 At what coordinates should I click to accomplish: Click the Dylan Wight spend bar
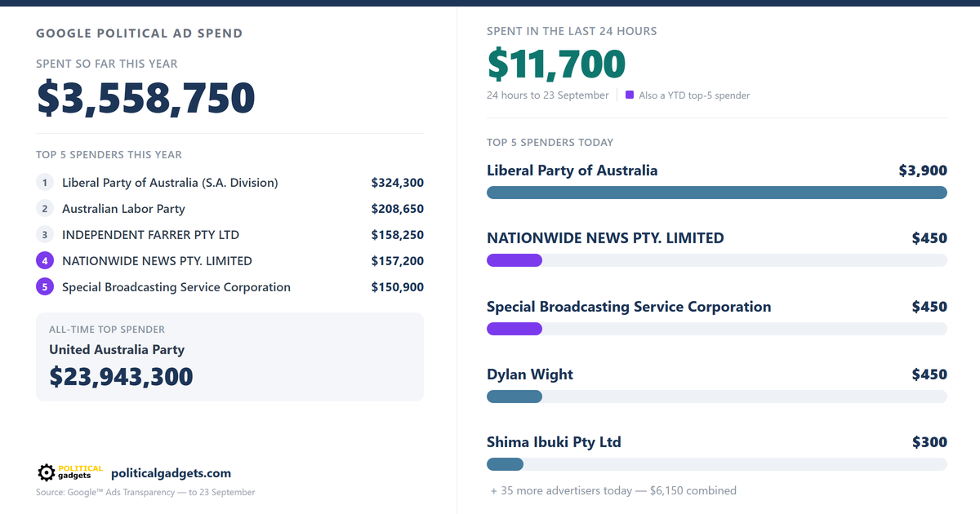pyautogui.click(x=514, y=397)
